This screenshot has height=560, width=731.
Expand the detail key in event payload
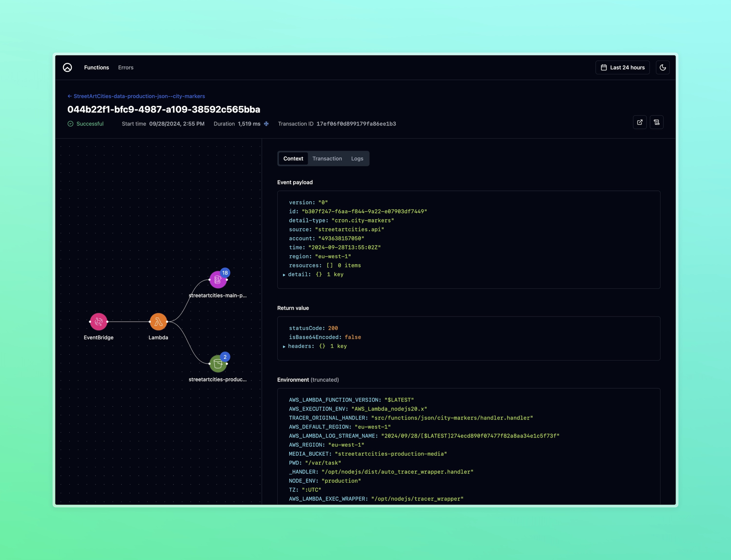284,275
